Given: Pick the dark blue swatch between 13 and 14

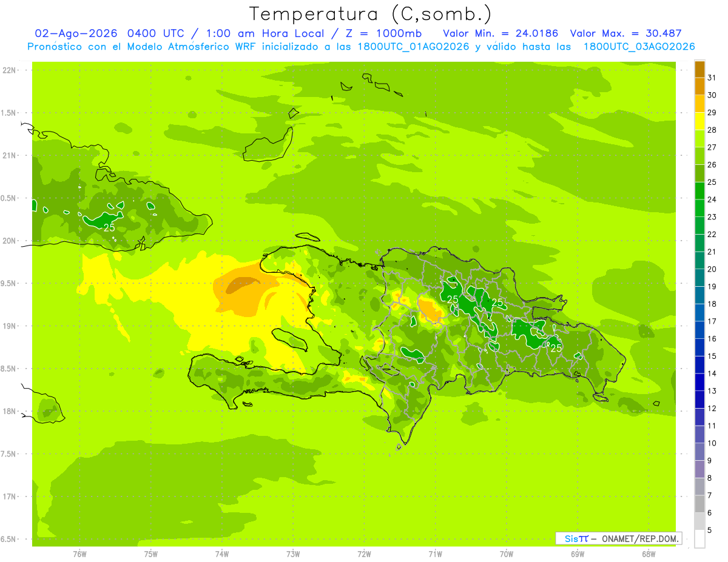Looking at the screenshot, I should (x=699, y=382).
